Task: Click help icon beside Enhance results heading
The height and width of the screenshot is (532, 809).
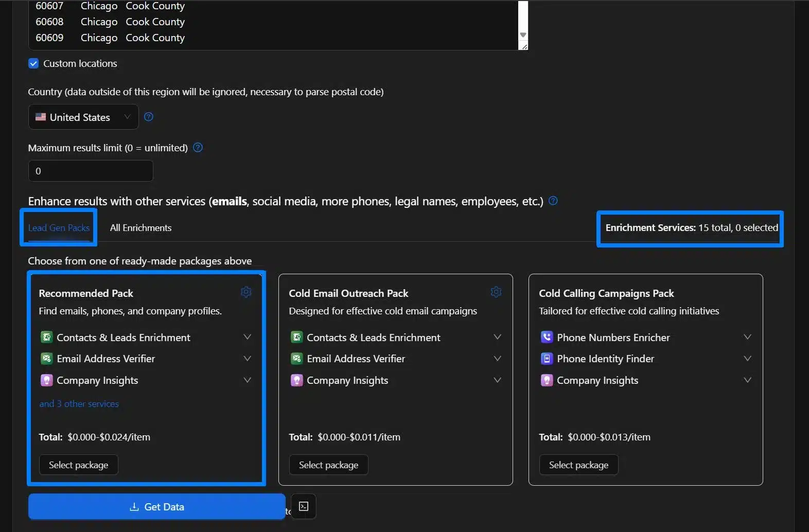Action: point(553,201)
